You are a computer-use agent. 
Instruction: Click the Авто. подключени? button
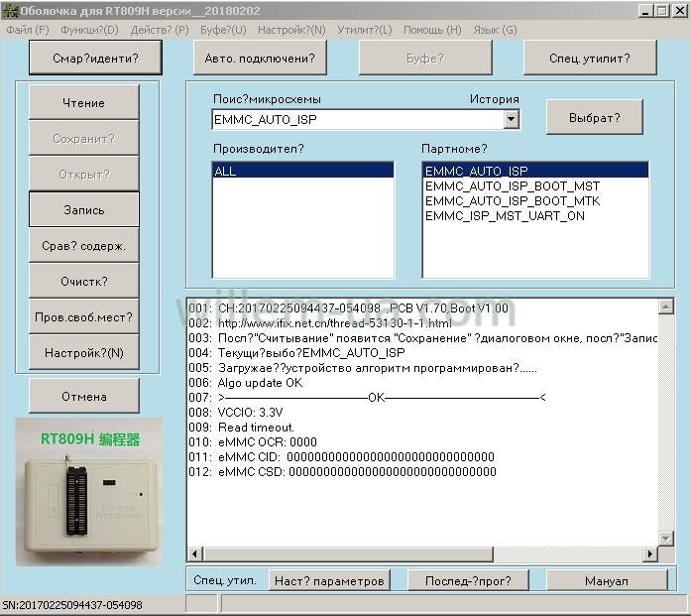[x=260, y=58]
